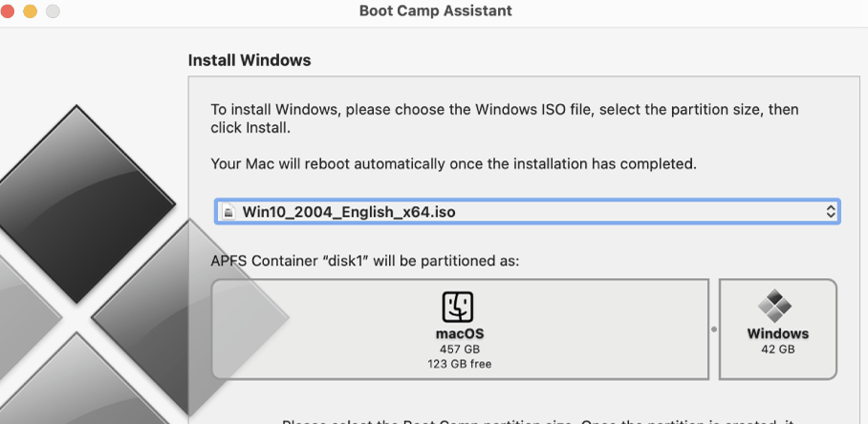Click the "457 GB" macOS size text
Screen dimensions: 868x424
tap(460, 350)
